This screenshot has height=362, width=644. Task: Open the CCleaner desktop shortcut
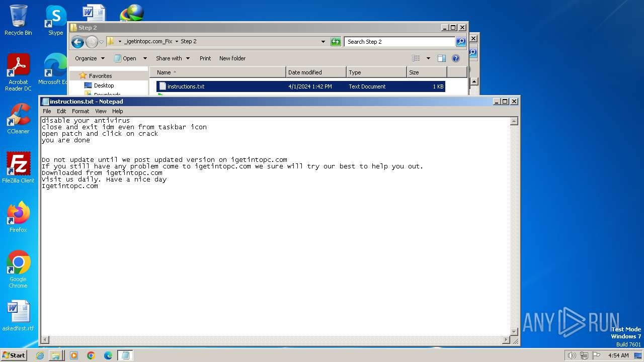pyautogui.click(x=18, y=119)
